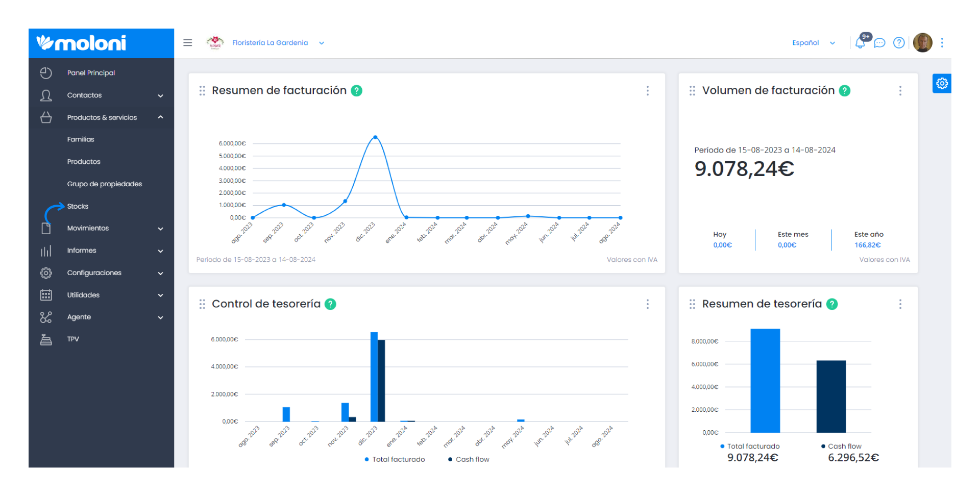Screen dimensions: 980x495
Task: Grab the Resumen de facturación drag handle
Action: tap(202, 91)
